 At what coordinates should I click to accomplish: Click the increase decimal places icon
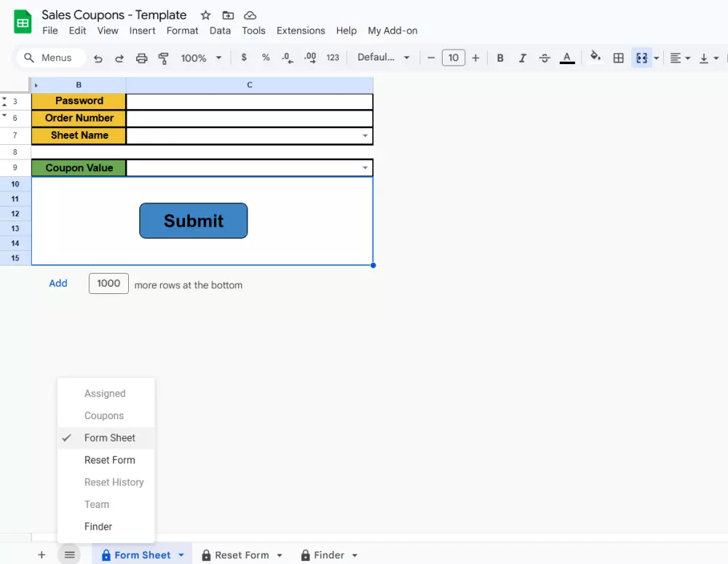click(309, 57)
